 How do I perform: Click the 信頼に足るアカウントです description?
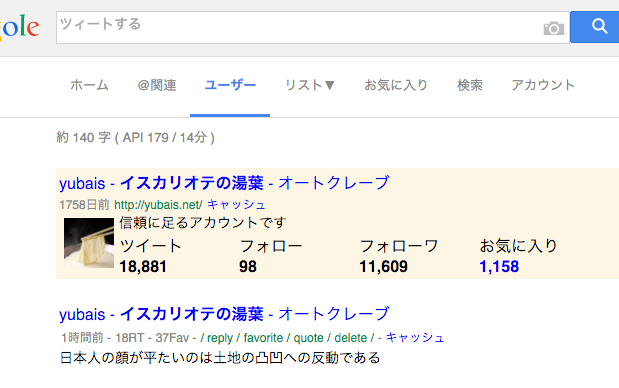[x=203, y=223]
